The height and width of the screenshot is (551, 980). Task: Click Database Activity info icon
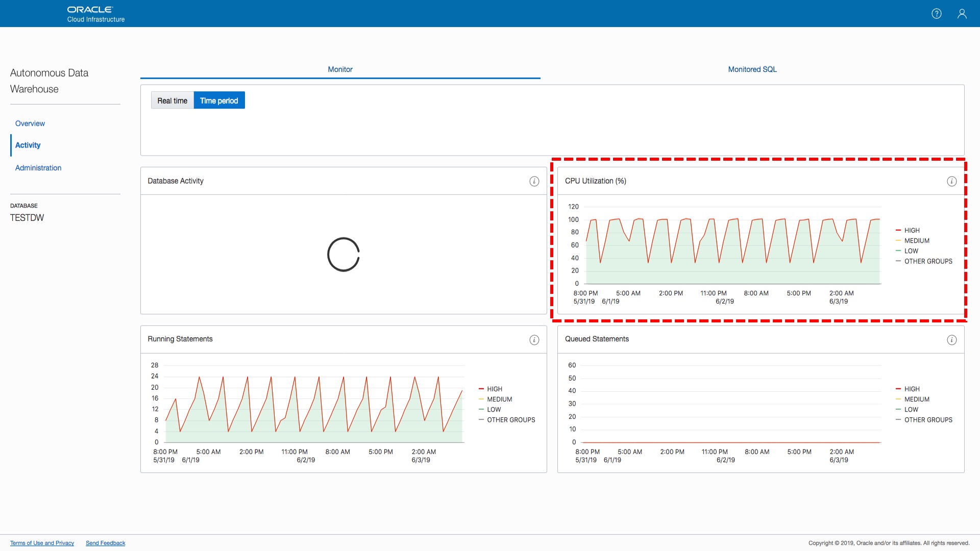[534, 182]
